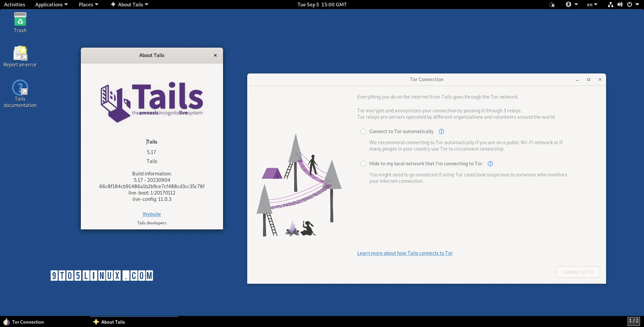
Task: Click the Website link in About Tails
Action: point(152,214)
